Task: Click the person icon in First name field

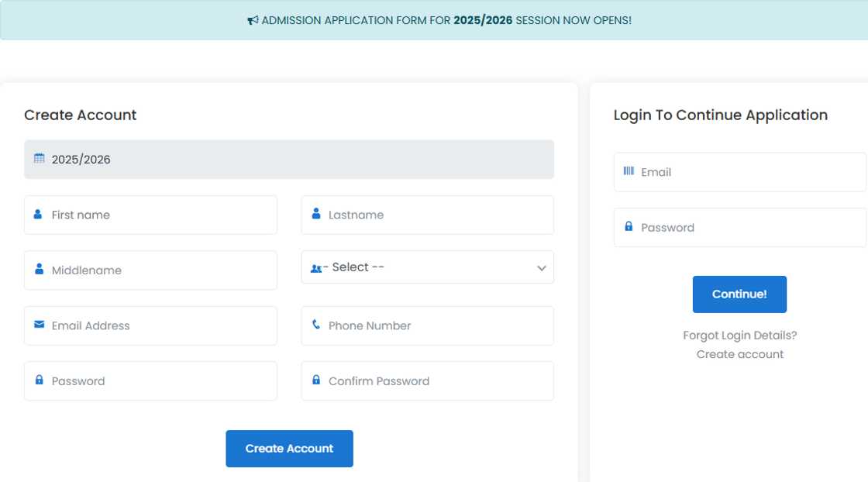Action: click(x=38, y=214)
